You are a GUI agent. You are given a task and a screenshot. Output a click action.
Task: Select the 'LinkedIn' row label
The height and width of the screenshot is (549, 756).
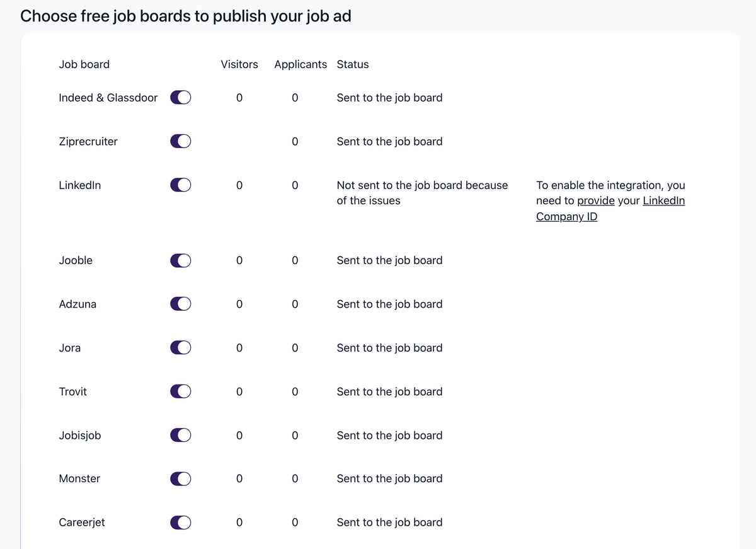pos(80,185)
